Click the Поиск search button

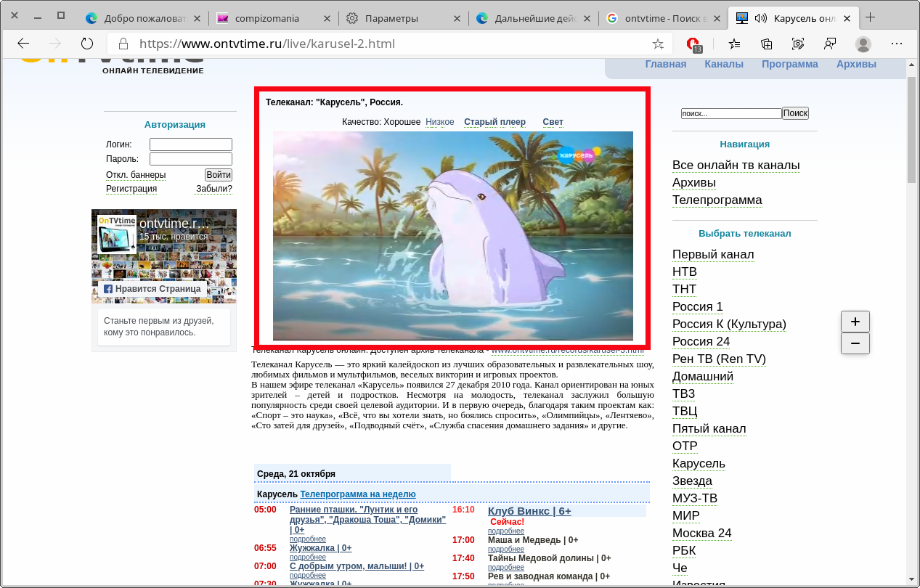click(x=795, y=113)
